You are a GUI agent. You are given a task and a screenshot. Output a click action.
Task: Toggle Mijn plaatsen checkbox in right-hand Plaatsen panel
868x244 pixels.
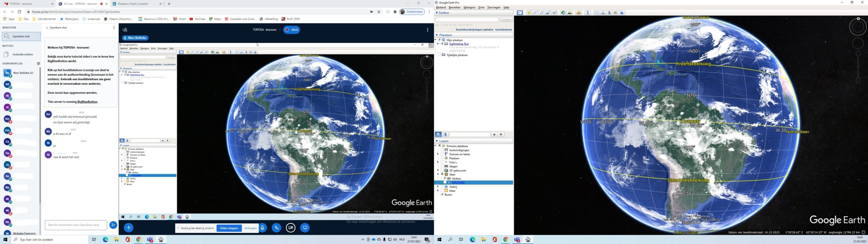coord(439,40)
